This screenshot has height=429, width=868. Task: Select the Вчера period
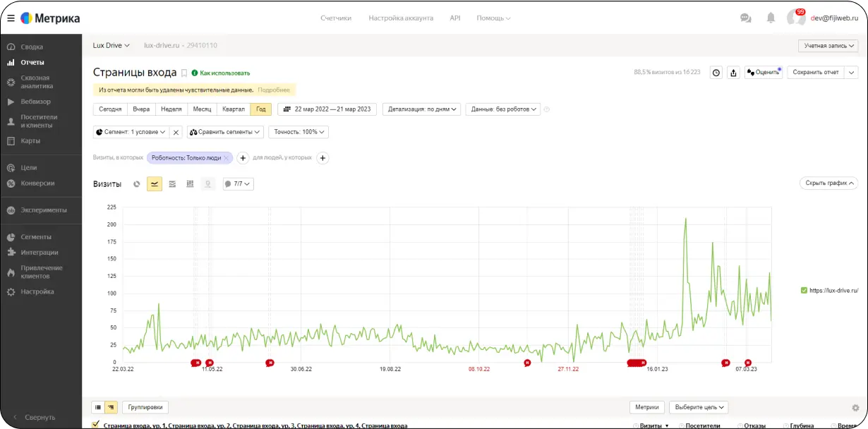141,109
